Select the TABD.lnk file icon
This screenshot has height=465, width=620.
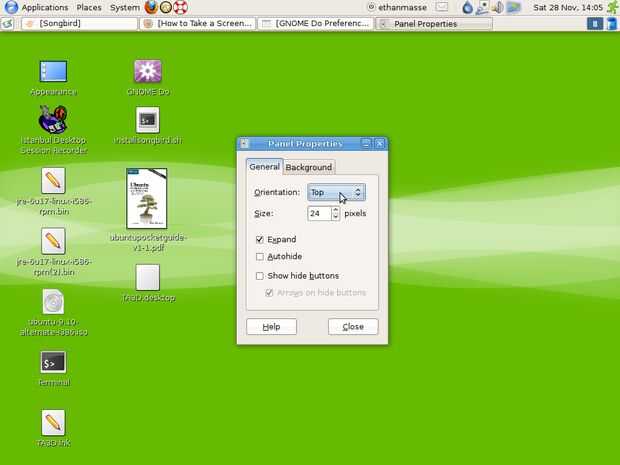coord(53,422)
